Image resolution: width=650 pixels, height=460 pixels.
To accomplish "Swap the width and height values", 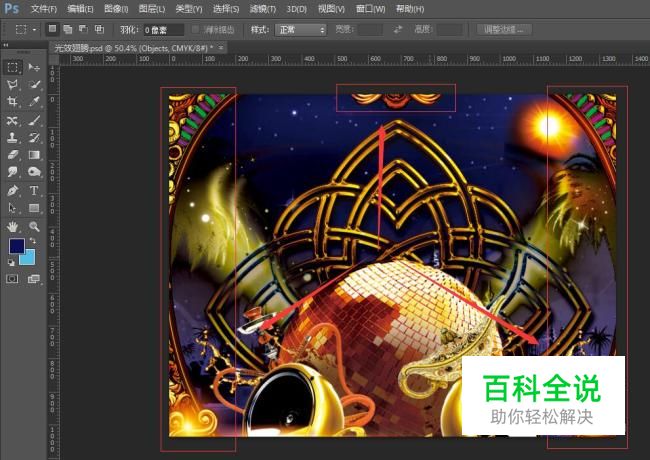I will coord(398,29).
